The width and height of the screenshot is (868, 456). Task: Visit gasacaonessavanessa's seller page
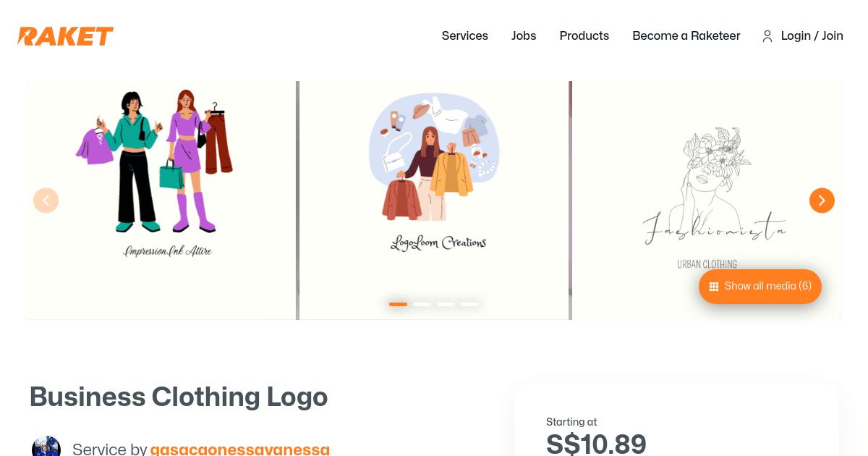[x=239, y=449]
